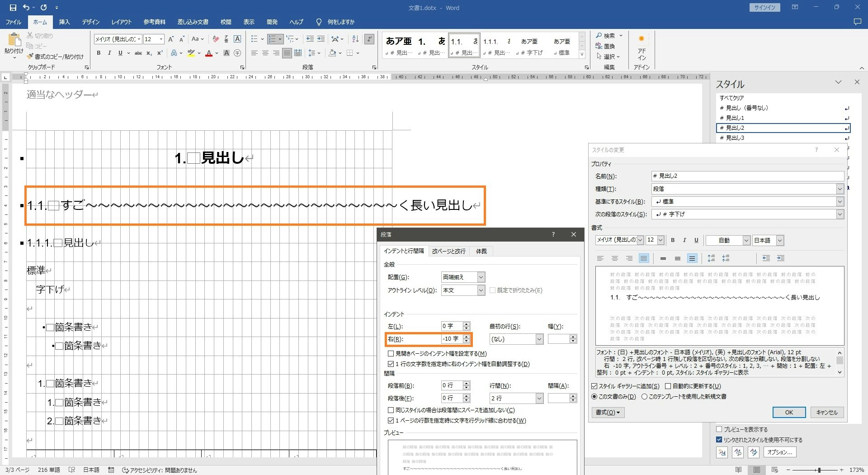Click the decrease indent icon in ribbon

point(310,39)
